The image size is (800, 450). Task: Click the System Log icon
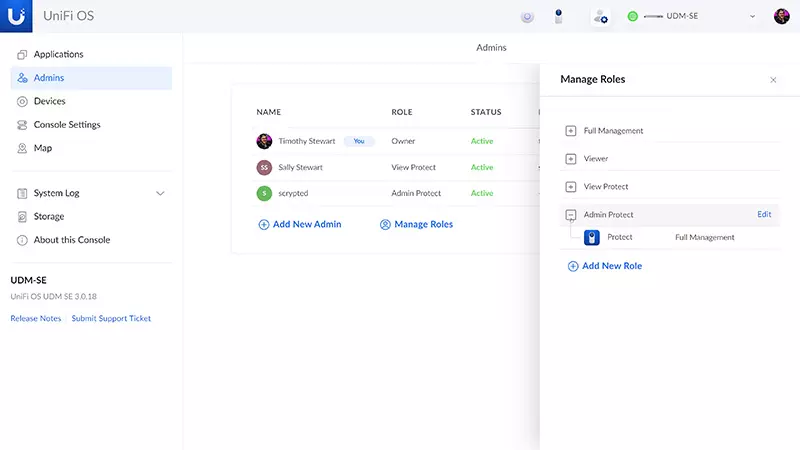coord(22,193)
